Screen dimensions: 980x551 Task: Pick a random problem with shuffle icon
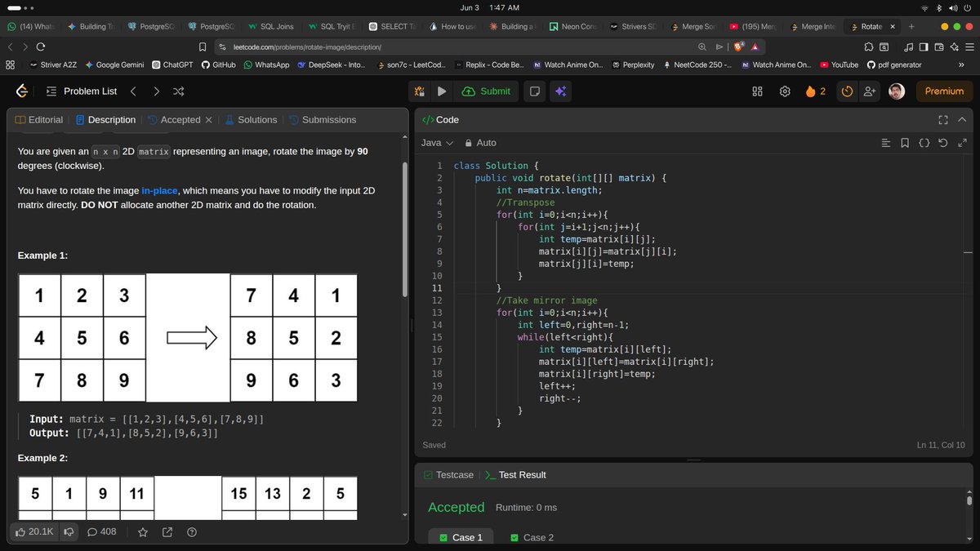[x=179, y=91]
